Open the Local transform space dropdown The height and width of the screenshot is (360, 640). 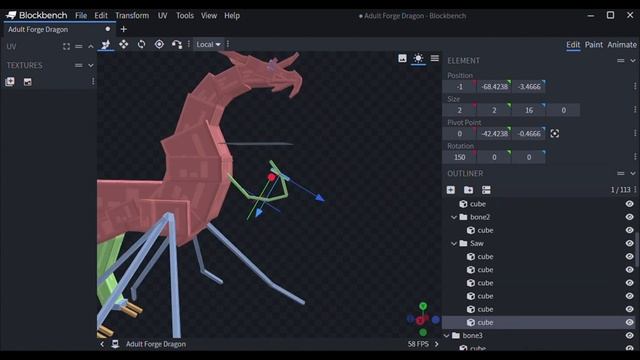point(208,44)
